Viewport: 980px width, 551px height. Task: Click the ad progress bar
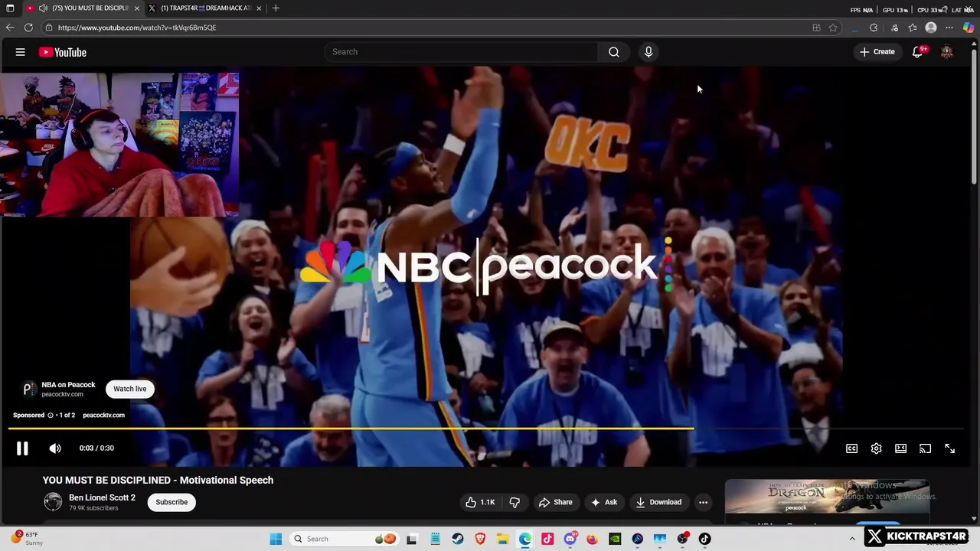click(486, 429)
